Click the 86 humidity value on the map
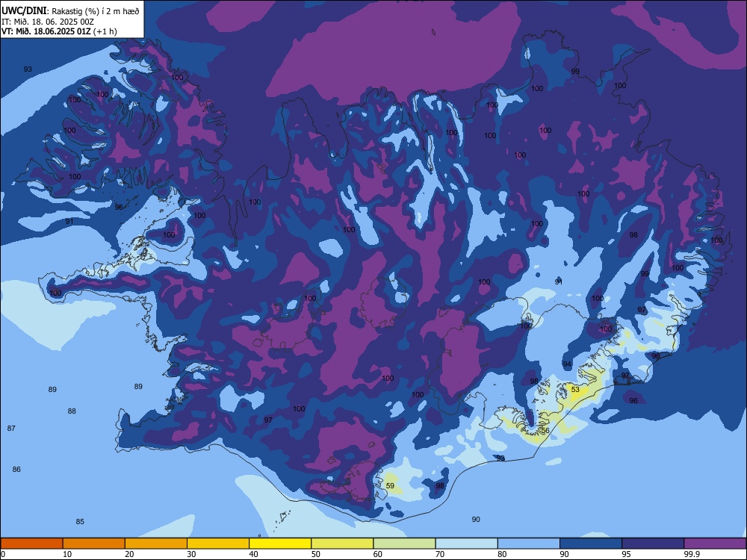The image size is (747, 560). [x=16, y=469]
